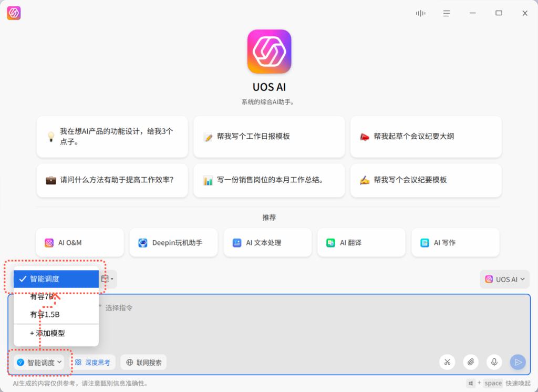Toggle 深度思考 deep thinking mode

pyautogui.click(x=92, y=362)
